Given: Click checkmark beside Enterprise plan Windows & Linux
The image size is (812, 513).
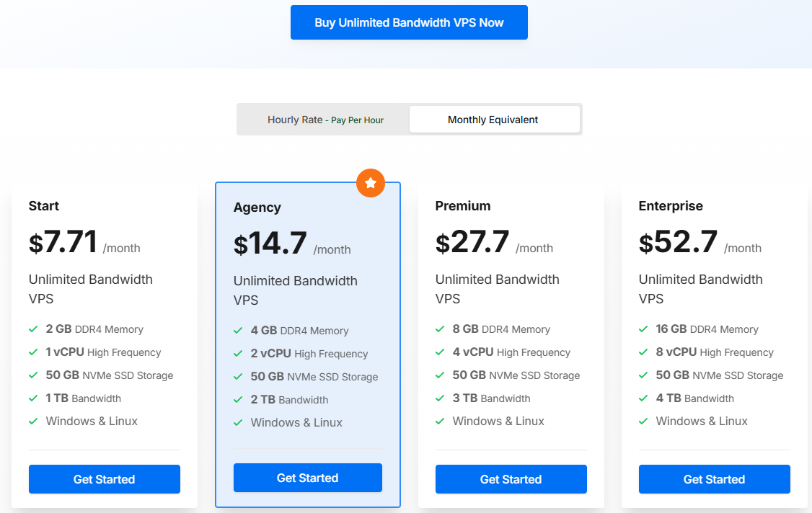Looking at the screenshot, I should coord(643,421).
